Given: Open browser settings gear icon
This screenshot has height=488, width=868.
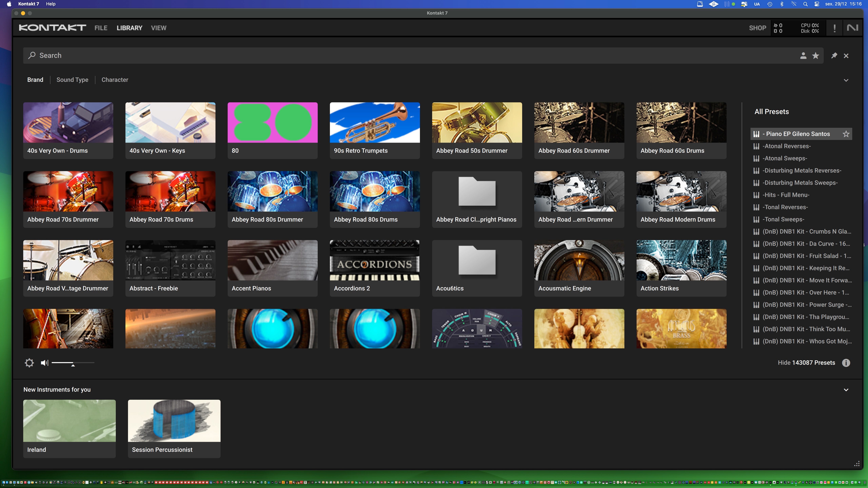Looking at the screenshot, I should click(29, 363).
